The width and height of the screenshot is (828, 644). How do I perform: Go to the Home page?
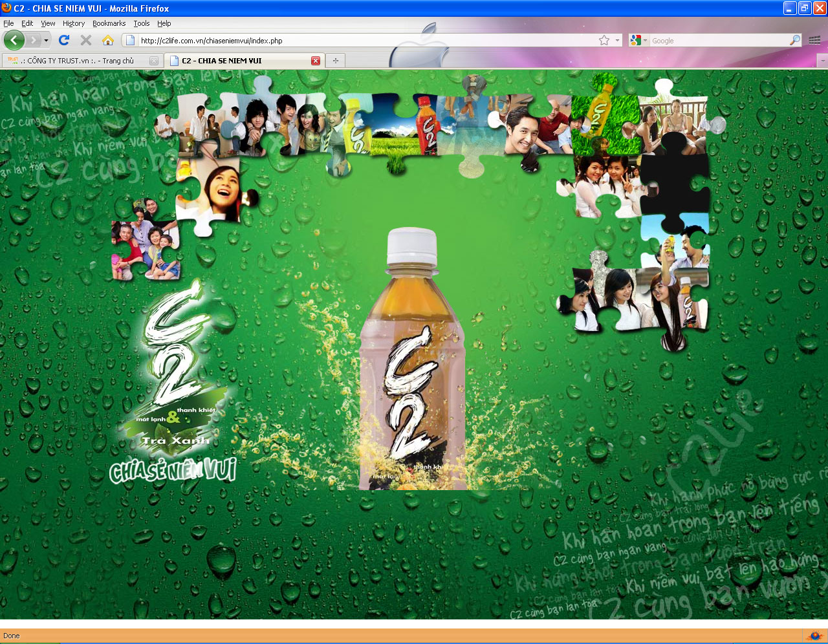click(108, 40)
